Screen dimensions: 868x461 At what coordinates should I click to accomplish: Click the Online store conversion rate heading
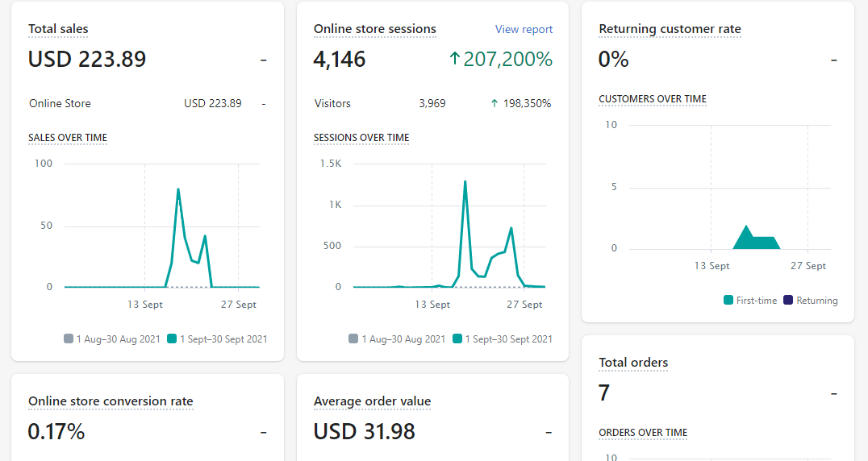click(111, 401)
